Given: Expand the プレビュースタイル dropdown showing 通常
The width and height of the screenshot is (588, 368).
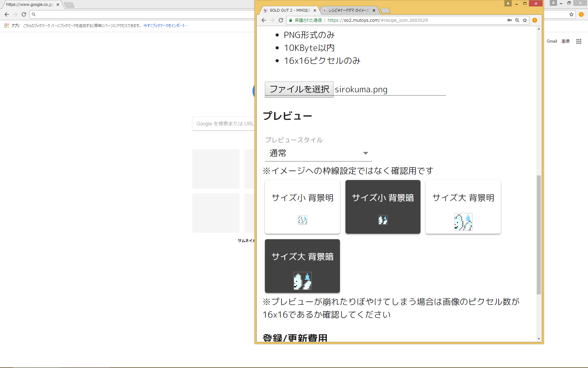Looking at the screenshot, I should point(318,153).
